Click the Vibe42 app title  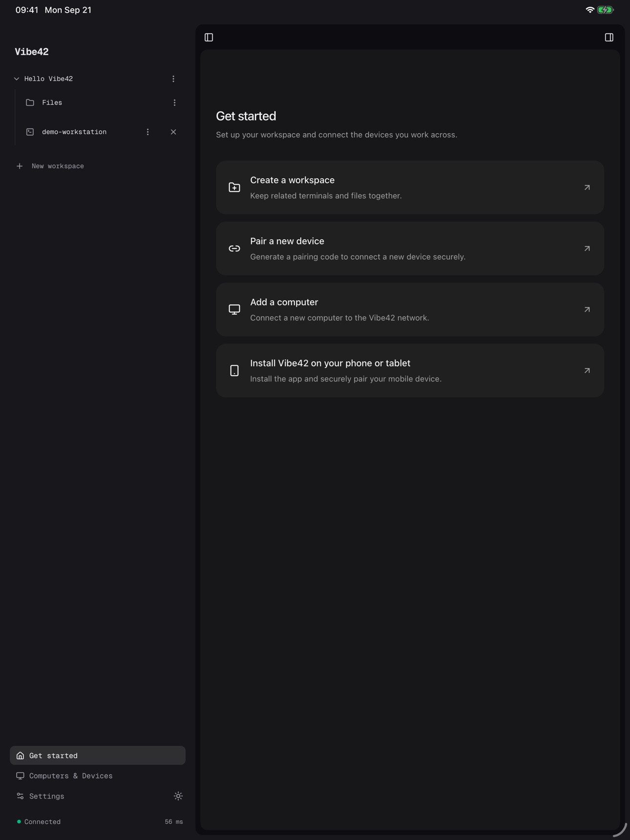[32, 52]
